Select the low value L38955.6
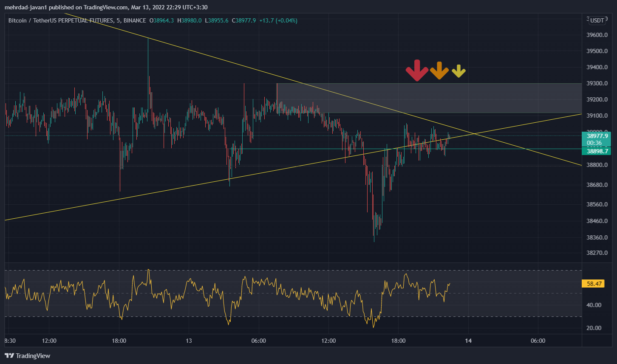The image size is (617, 364). (216, 20)
